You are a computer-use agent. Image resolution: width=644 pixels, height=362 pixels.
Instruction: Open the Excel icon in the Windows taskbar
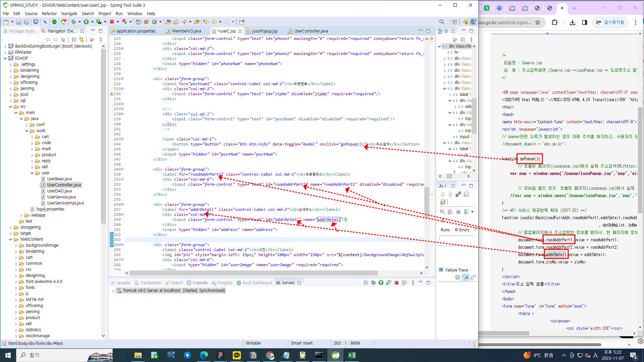pyautogui.click(x=352, y=355)
